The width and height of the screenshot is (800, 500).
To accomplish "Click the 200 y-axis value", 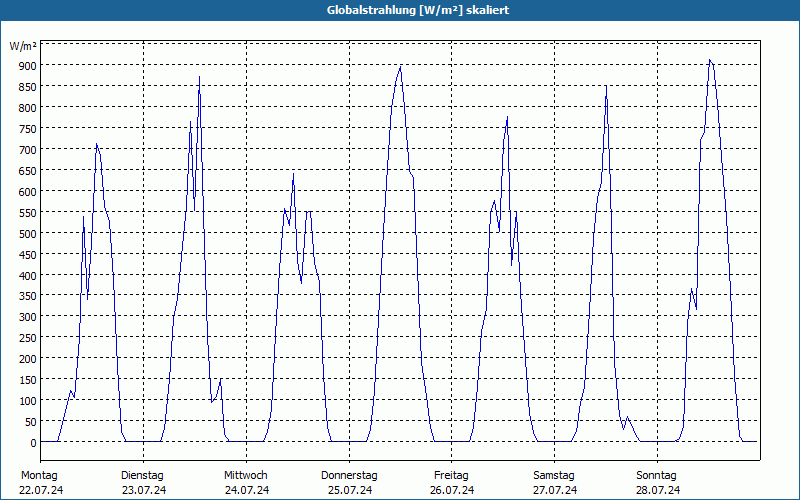I will pyautogui.click(x=28, y=359).
